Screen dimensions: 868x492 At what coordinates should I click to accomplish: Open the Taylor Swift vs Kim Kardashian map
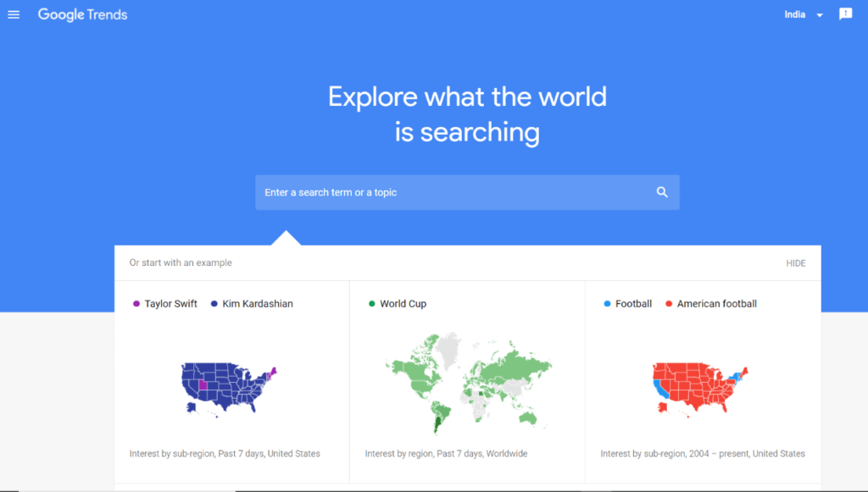point(229,388)
